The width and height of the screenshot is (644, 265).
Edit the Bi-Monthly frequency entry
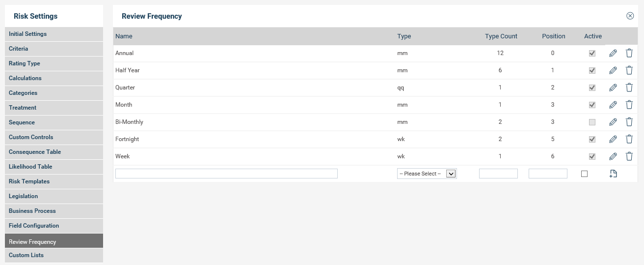pyautogui.click(x=613, y=122)
